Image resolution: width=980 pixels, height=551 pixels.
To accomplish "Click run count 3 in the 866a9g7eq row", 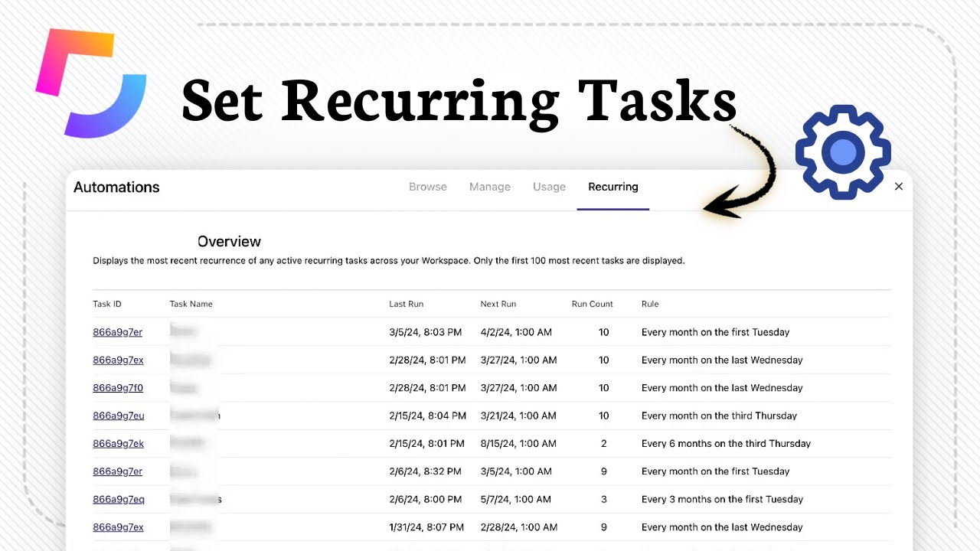I will tap(604, 499).
